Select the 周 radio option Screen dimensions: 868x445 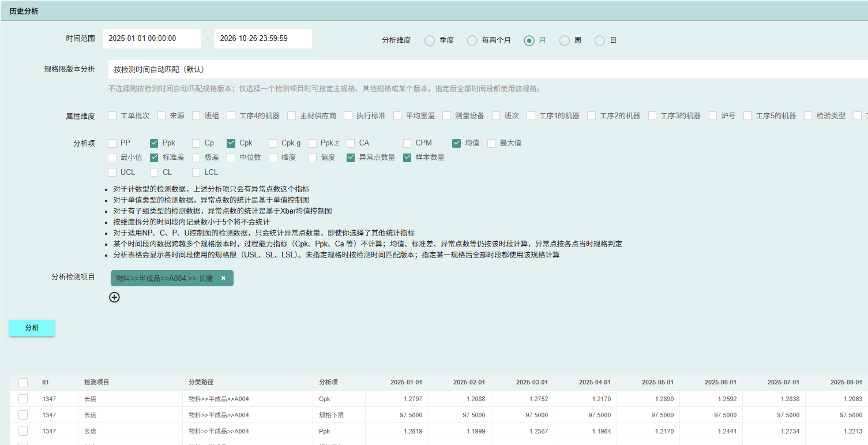565,40
